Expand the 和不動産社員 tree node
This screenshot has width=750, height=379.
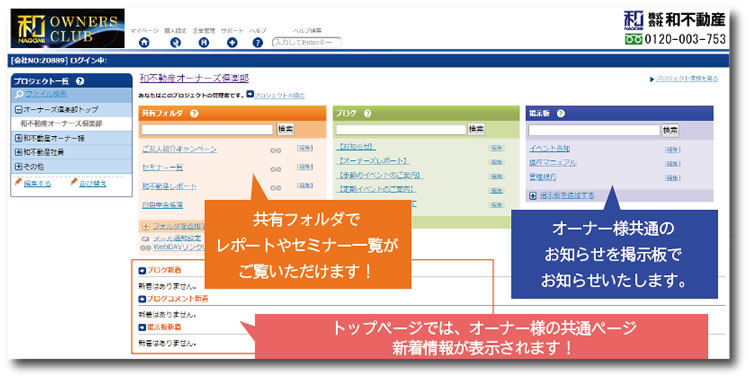point(19,152)
